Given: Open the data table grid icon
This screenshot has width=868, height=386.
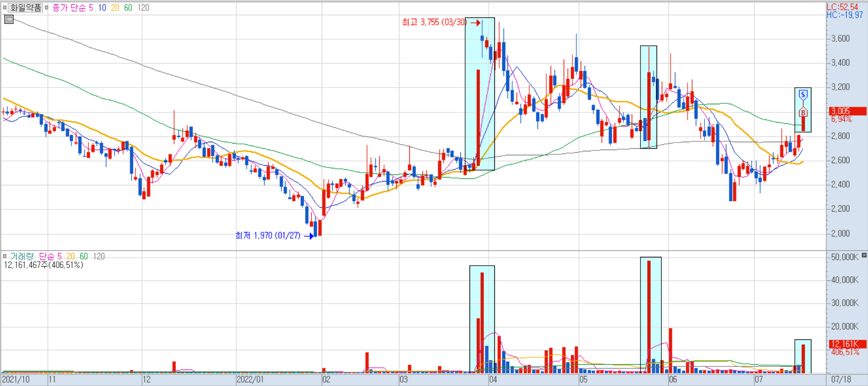Looking at the screenshot, I should pos(9,19).
